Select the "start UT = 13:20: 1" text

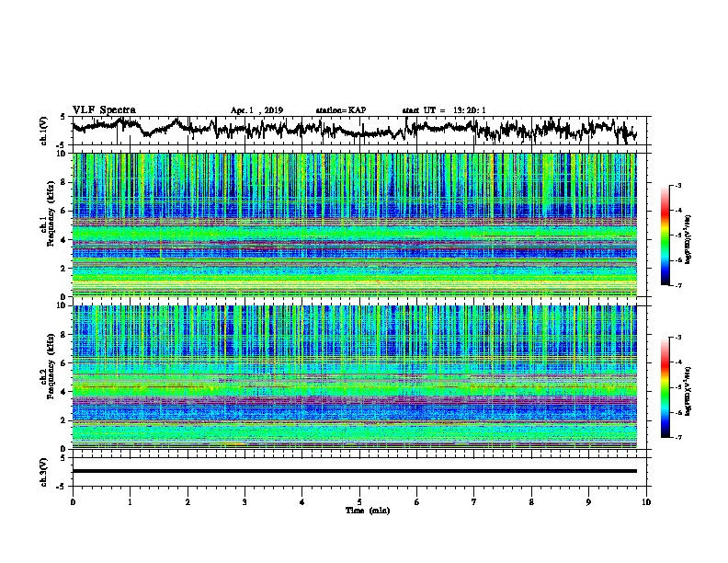pyautogui.click(x=444, y=110)
